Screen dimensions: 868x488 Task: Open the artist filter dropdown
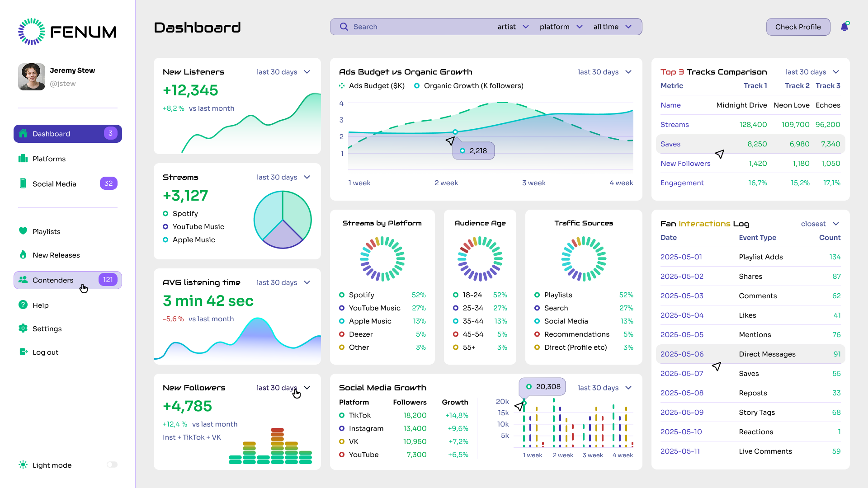pos(513,27)
